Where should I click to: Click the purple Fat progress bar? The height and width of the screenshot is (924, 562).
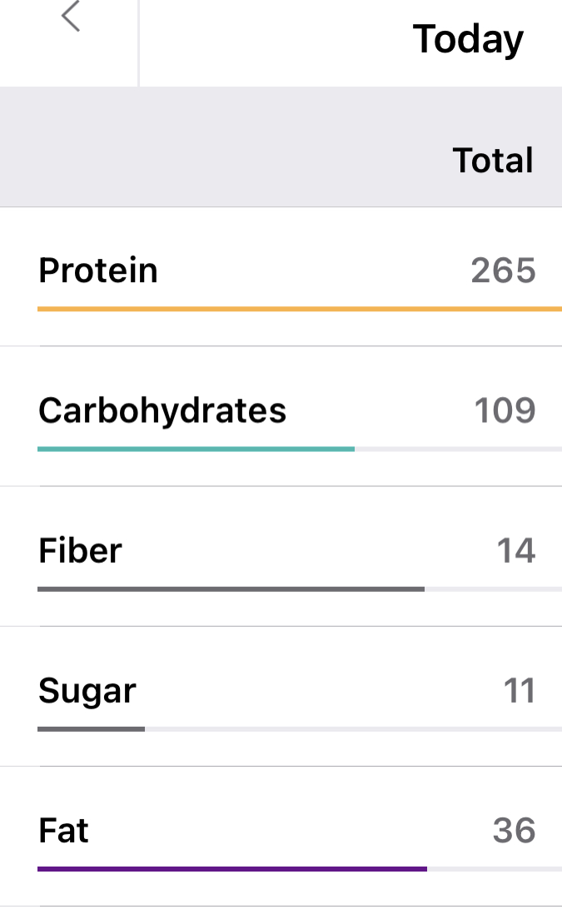pos(232,869)
